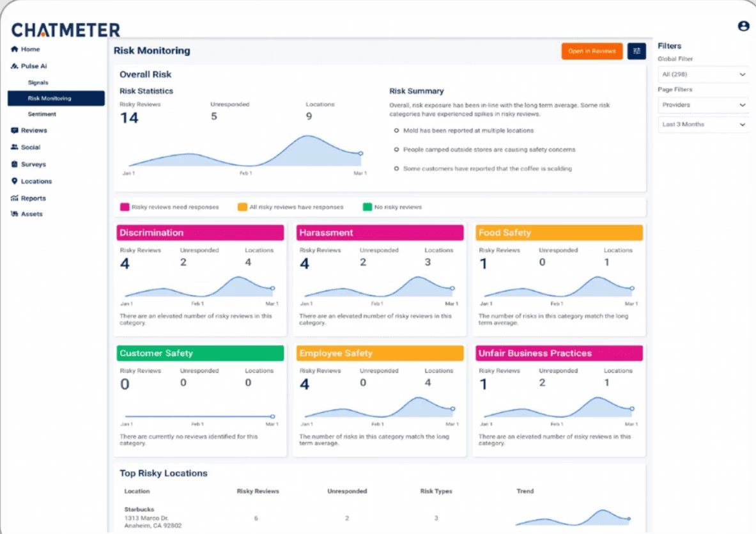Open Reviews via its chat-bubble icon
This screenshot has width=756, height=534.
point(15,130)
